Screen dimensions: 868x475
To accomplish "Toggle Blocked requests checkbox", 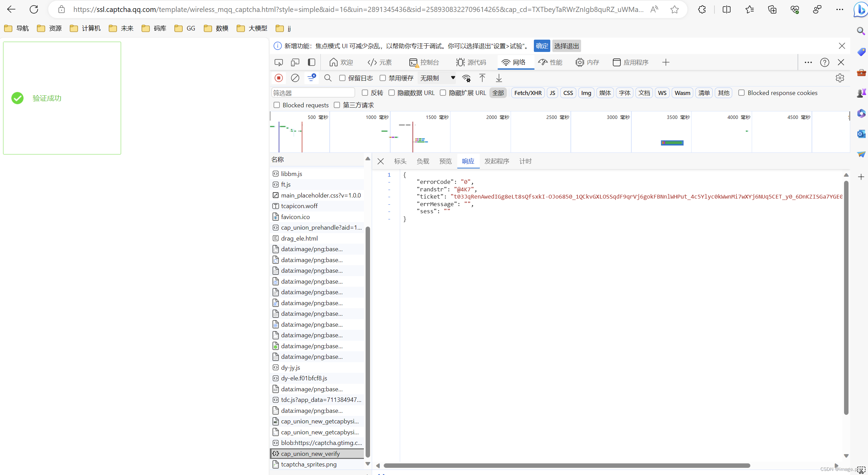I will (277, 105).
